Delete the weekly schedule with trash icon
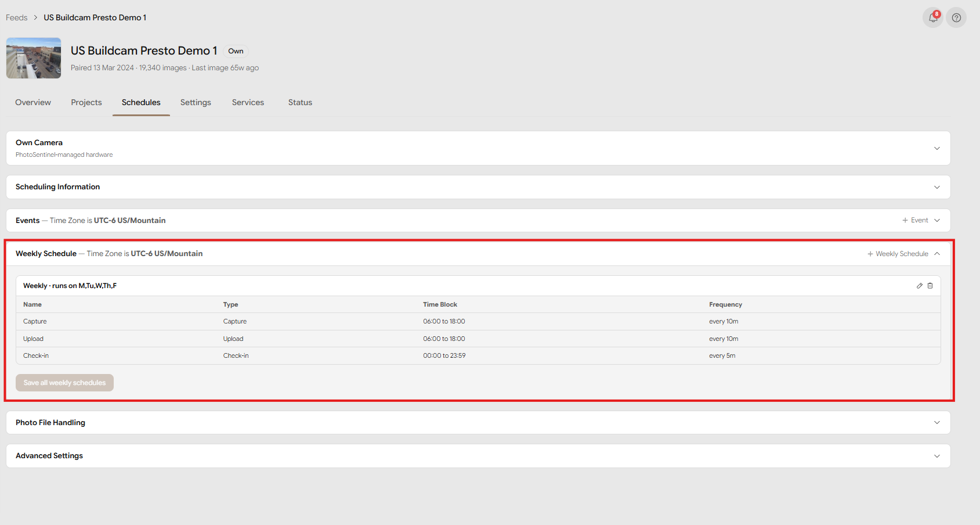The height and width of the screenshot is (525, 980). coord(930,286)
